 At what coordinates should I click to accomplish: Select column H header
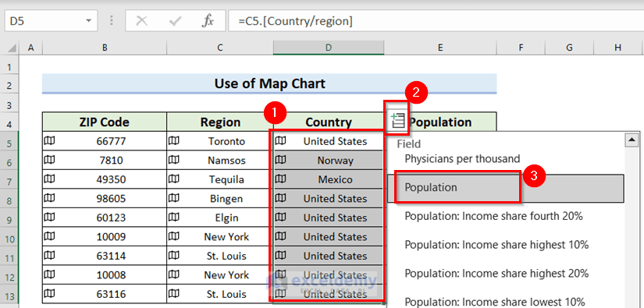617,48
